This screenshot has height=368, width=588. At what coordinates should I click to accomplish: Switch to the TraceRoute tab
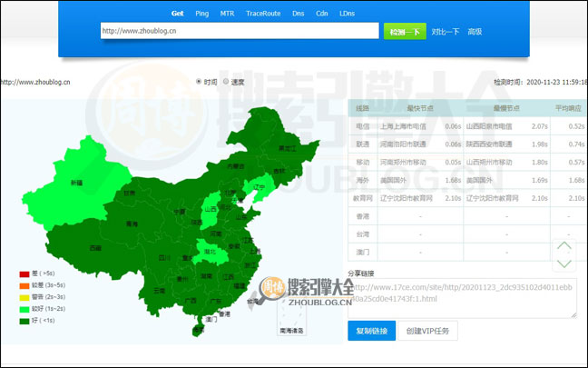click(x=263, y=14)
